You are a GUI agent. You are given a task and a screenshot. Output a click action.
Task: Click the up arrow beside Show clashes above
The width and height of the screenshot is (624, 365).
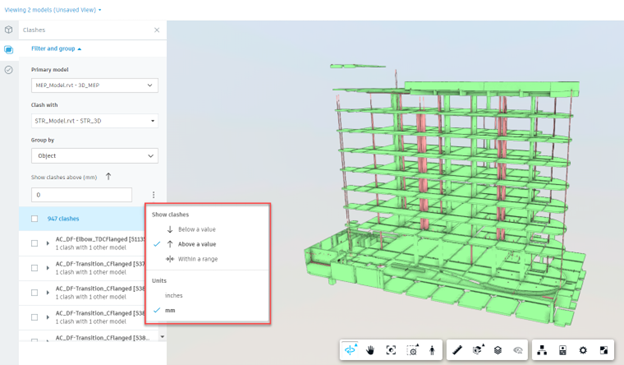tap(108, 176)
